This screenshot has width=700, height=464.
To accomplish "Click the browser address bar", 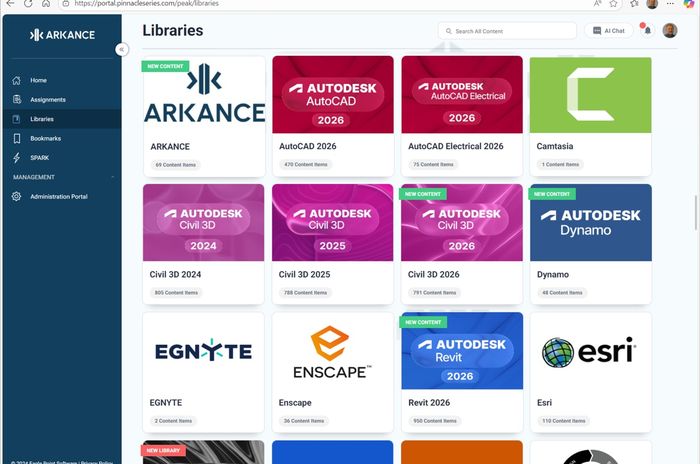I will point(326,4).
